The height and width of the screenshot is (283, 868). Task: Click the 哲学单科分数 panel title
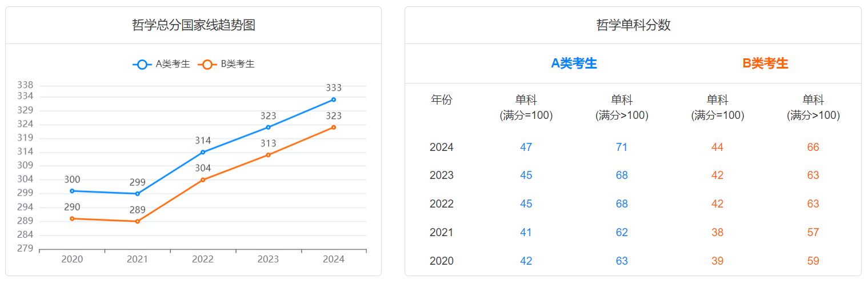[633, 25]
